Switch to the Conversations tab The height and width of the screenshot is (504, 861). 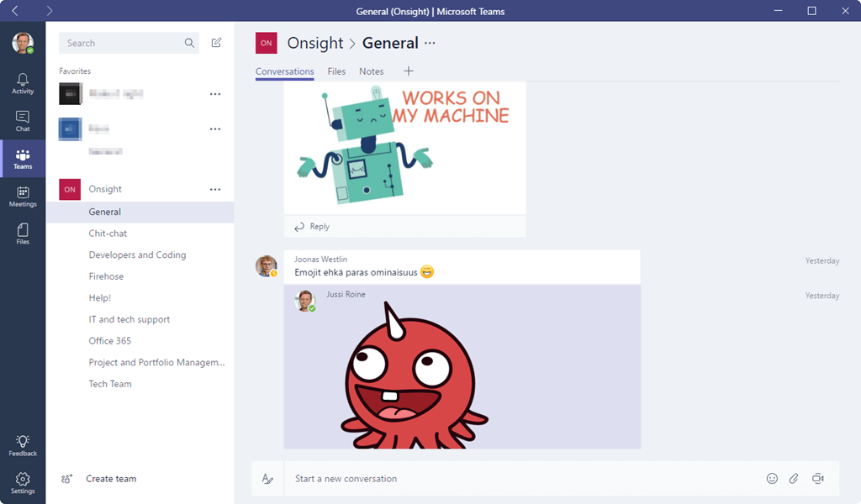click(x=284, y=71)
